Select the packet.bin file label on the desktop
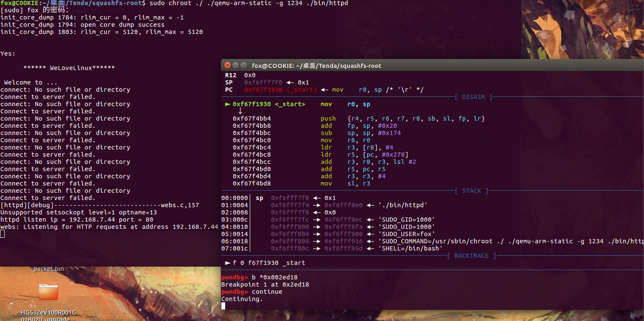Screen dimensions: 644x321 point(48,269)
